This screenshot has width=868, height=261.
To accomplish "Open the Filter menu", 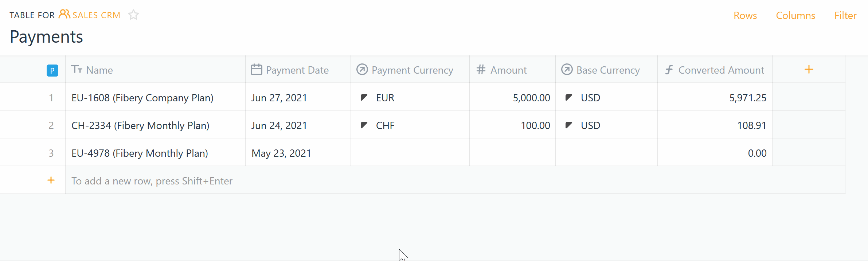I will coord(845,15).
